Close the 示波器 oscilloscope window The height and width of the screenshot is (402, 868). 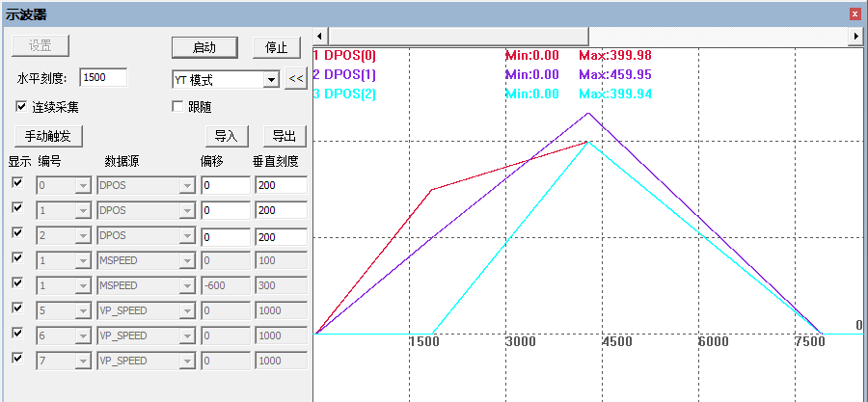pos(856,14)
